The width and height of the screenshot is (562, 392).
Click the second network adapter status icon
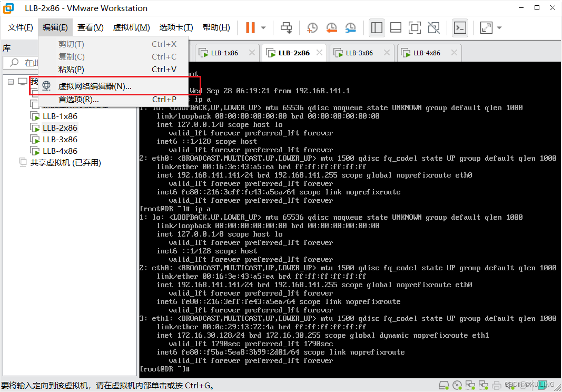484,386
